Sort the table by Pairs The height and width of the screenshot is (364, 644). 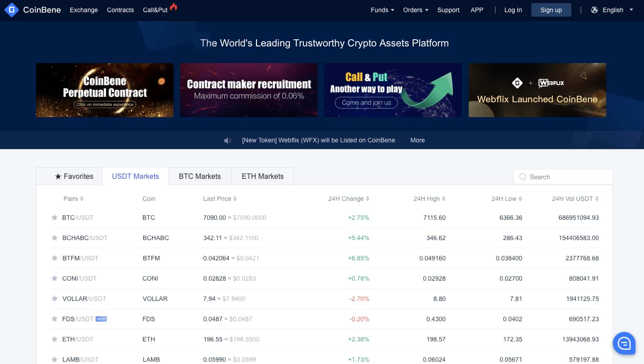point(73,199)
